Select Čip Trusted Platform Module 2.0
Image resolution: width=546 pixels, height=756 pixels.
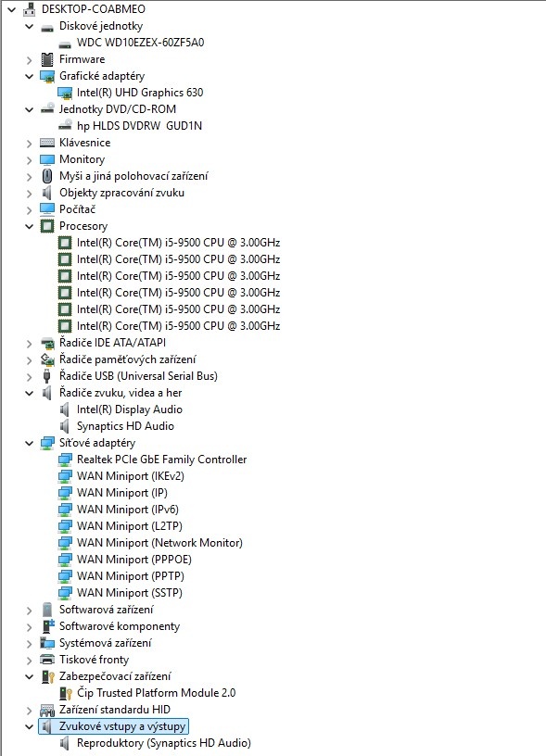click(157, 693)
